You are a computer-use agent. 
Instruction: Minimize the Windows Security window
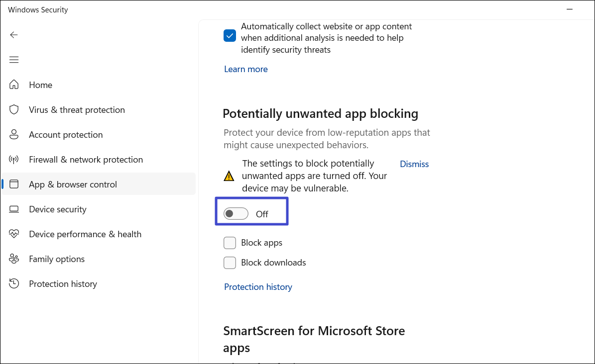click(570, 9)
